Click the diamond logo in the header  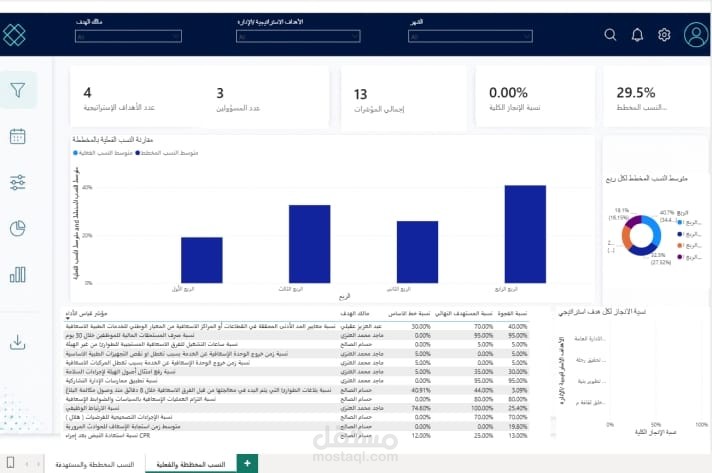(x=14, y=35)
